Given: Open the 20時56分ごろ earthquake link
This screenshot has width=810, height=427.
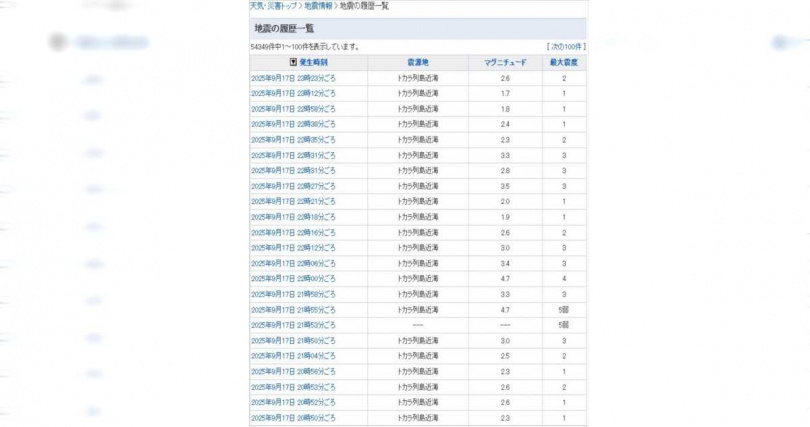Looking at the screenshot, I should (293, 371).
